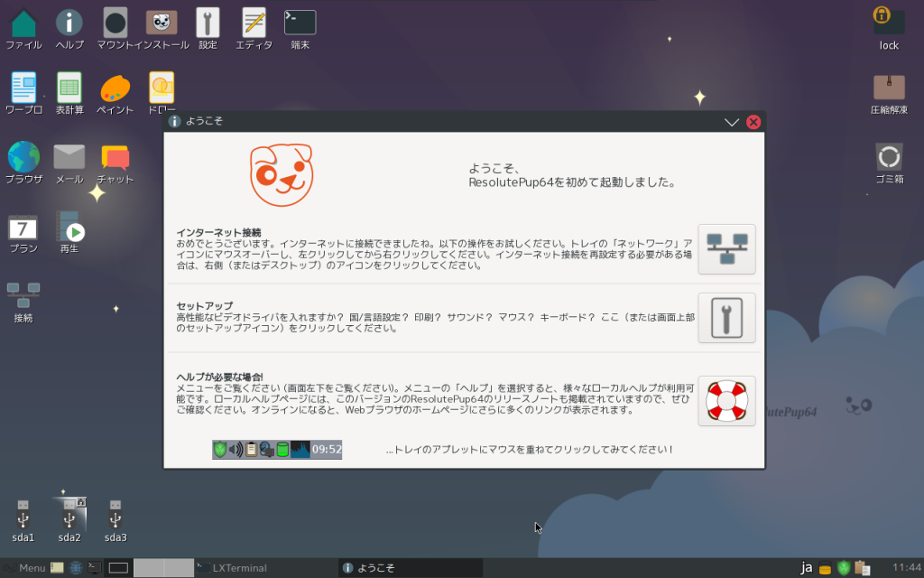
Task: Open the 端末 terminal desktop icon
Action: 300,23
